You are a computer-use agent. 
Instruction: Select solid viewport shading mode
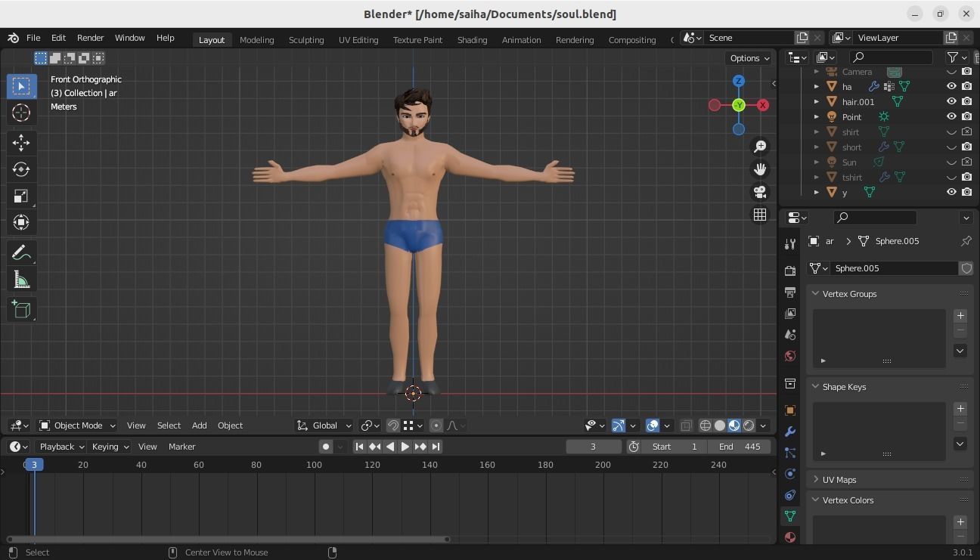coord(720,425)
